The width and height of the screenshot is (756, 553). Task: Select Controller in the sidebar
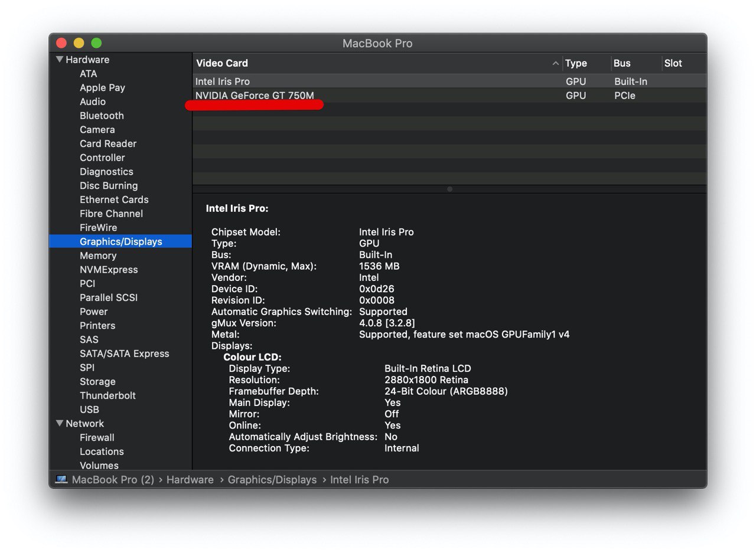coord(102,158)
